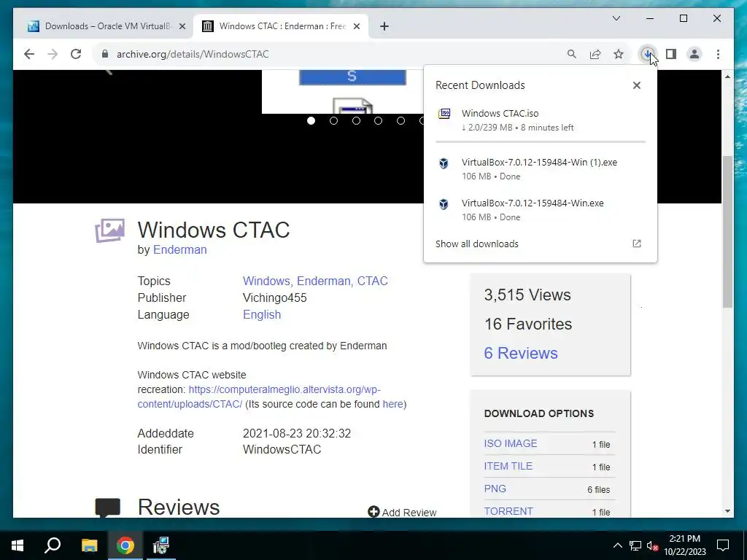This screenshot has width=747, height=560.
Task: Jump to the 6 Reviews link
Action: click(x=521, y=353)
